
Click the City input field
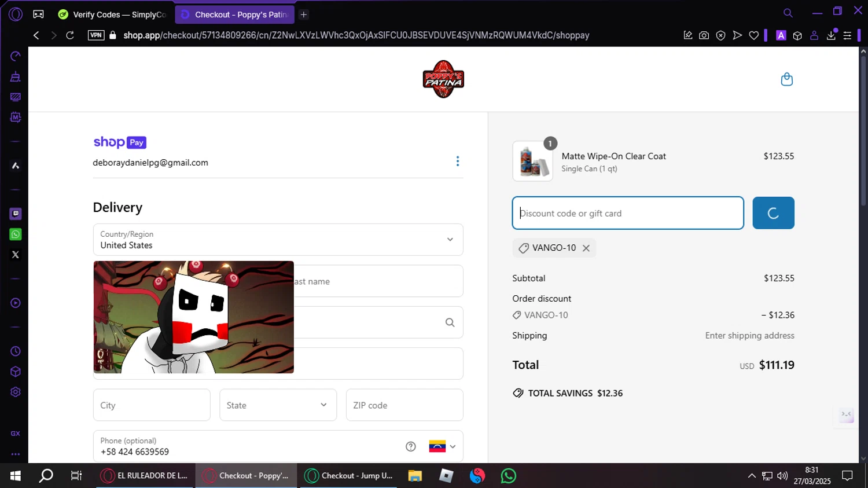(152, 405)
